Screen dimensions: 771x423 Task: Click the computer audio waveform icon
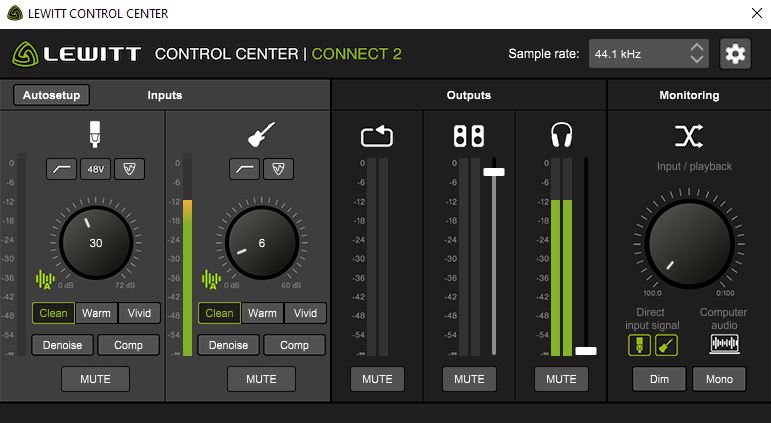tap(724, 344)
